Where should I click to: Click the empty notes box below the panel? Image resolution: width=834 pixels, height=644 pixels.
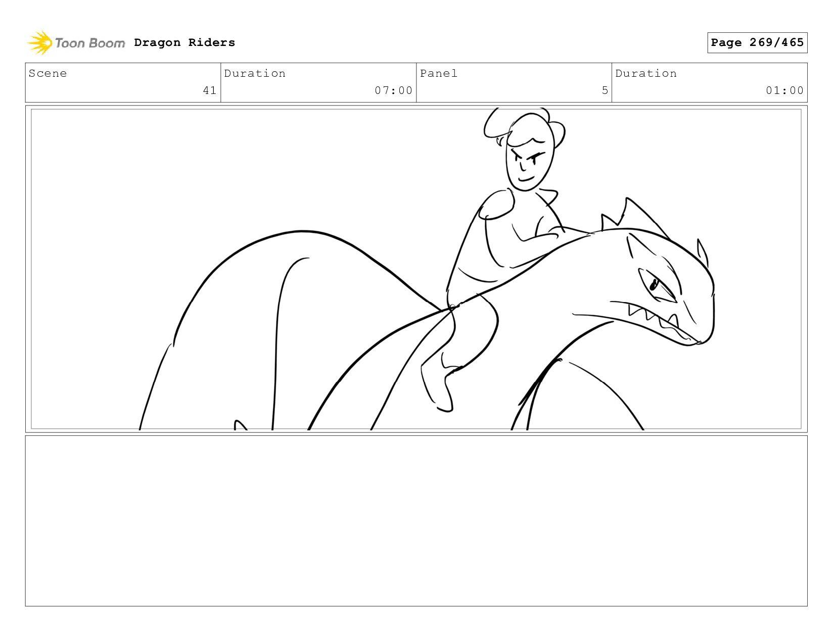pyautogui.click(x=416, y=521)
